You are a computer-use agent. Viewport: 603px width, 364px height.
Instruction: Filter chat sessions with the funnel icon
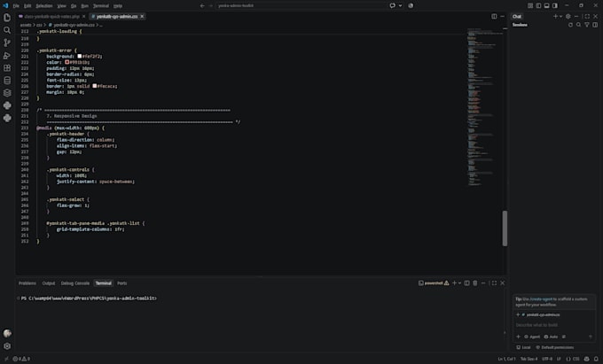pos(587,25)
